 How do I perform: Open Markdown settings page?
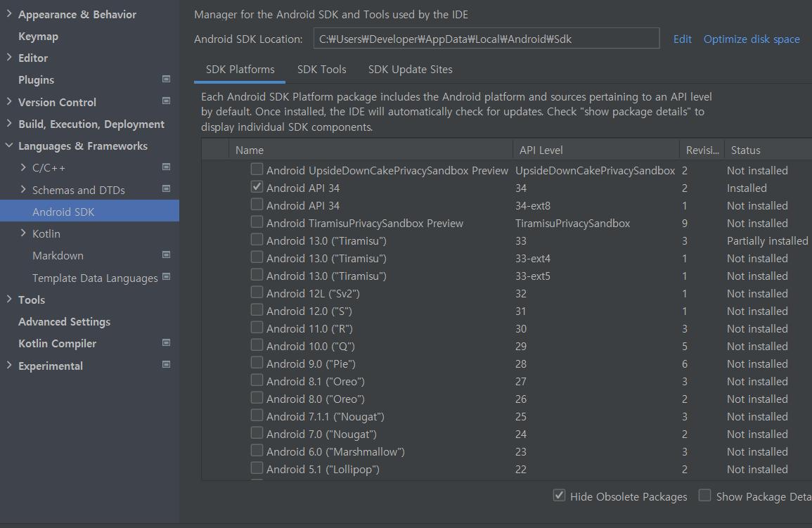pos(58,256)
